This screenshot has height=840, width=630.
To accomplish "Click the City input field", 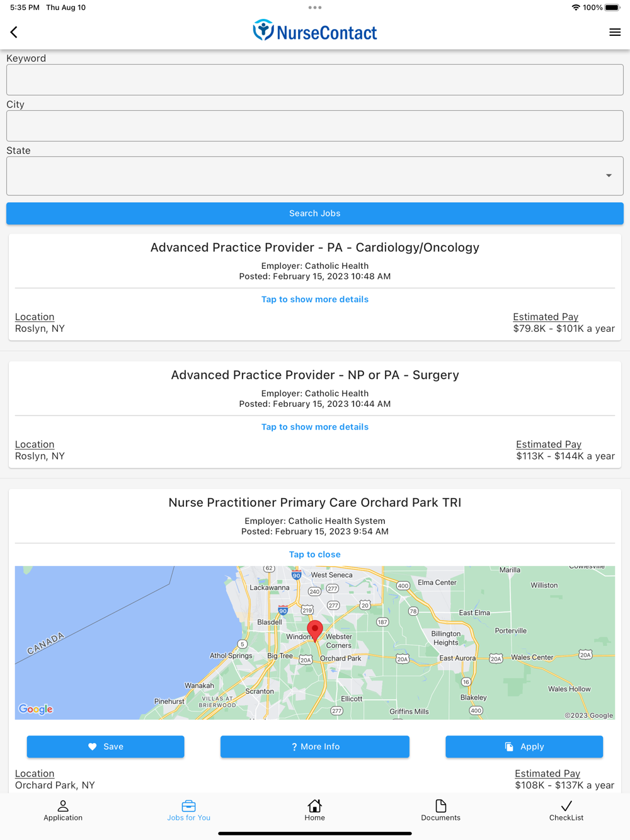I will (x=315, y=126).
